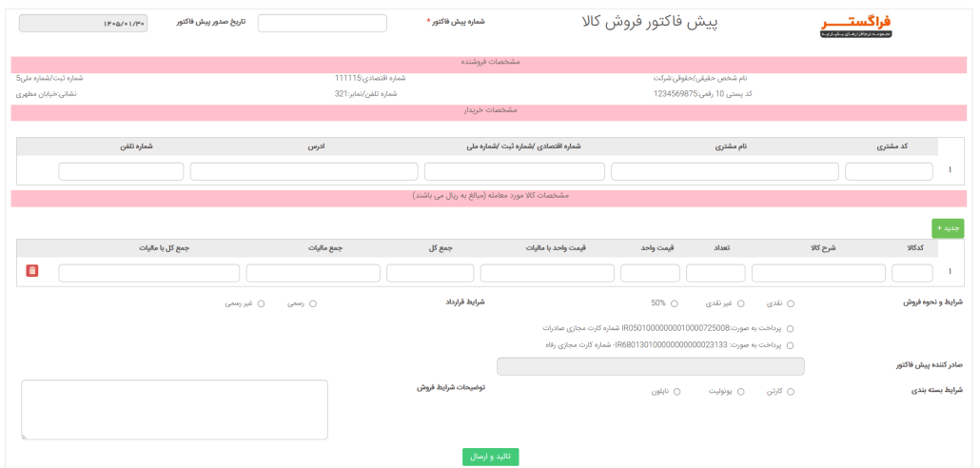Click the شرح کالا input field
The height and width of the screenshot is (468, 980).
tap(819, 273)
